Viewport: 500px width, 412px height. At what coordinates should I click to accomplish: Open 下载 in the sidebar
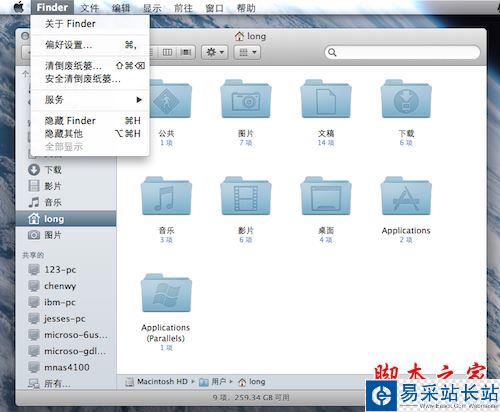point(67,170)
